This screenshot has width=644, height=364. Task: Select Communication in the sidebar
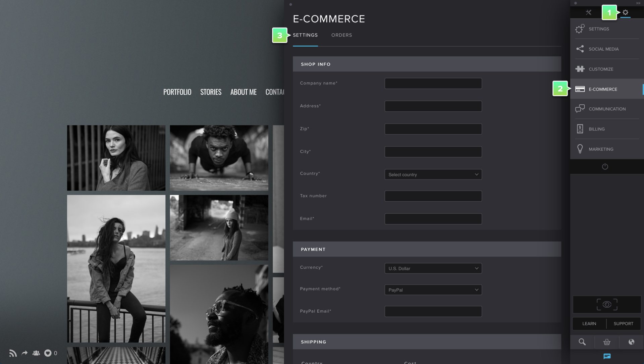click(x=607, y=109)
